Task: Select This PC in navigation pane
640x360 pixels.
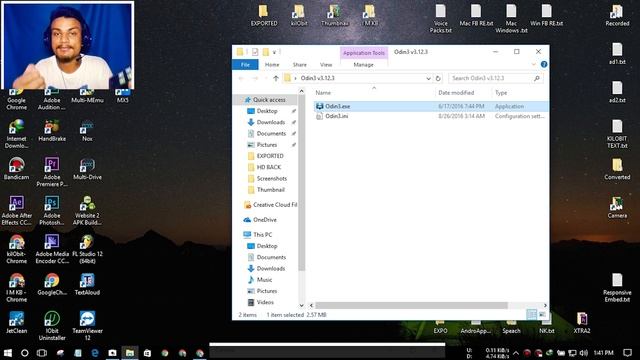Action: click(258, 235)
